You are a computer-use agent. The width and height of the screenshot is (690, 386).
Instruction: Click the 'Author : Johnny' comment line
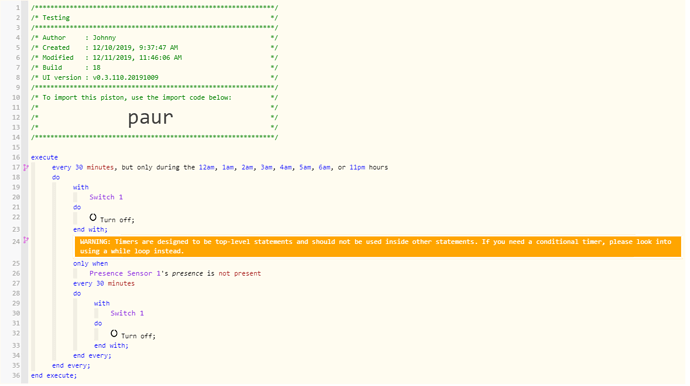154,38
